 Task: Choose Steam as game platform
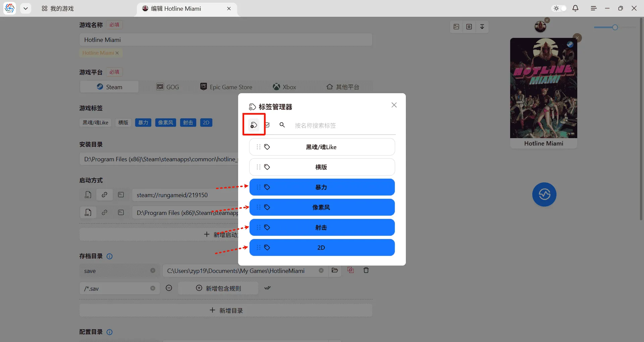(x=109, y=87)
